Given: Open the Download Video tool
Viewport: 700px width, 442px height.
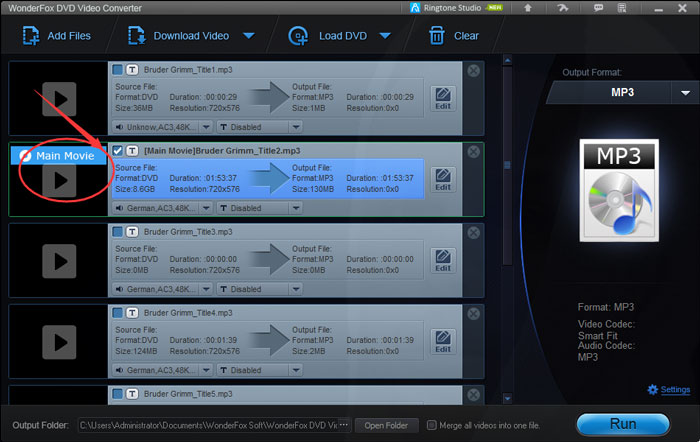Looking at the screenshot, I should pos(179,36).
